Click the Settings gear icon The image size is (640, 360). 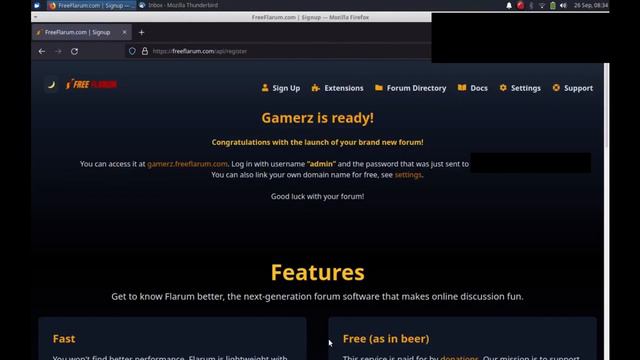[503, 88]
